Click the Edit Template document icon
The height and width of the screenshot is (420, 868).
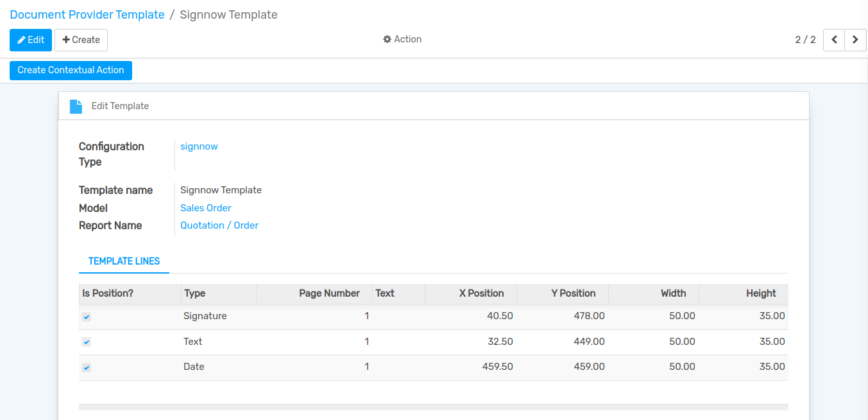click(76, 107)
